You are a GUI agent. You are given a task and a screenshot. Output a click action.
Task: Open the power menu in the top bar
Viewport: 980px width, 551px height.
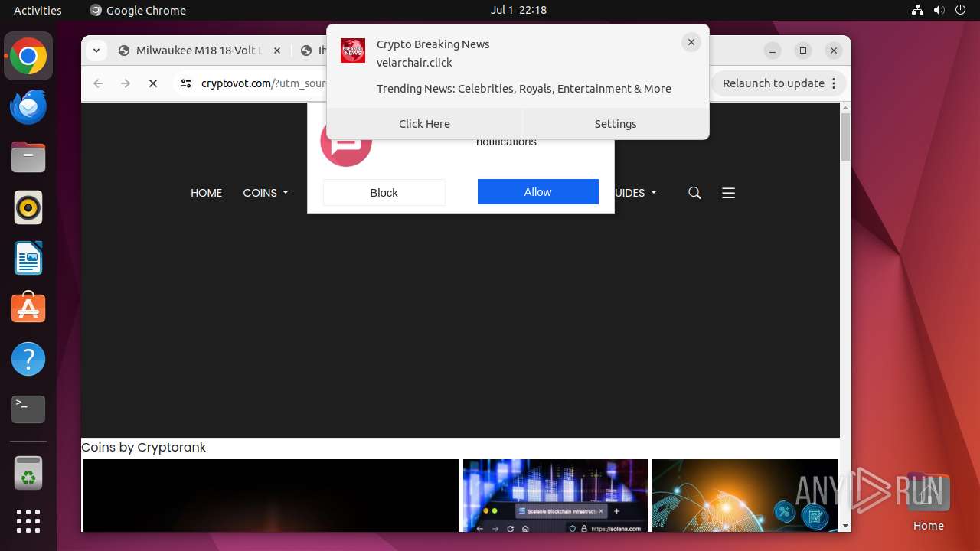(x=960, y=10)
